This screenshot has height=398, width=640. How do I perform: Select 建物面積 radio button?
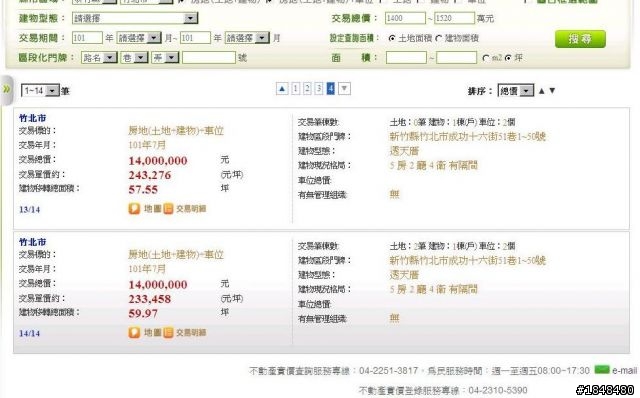coord(439,38)
